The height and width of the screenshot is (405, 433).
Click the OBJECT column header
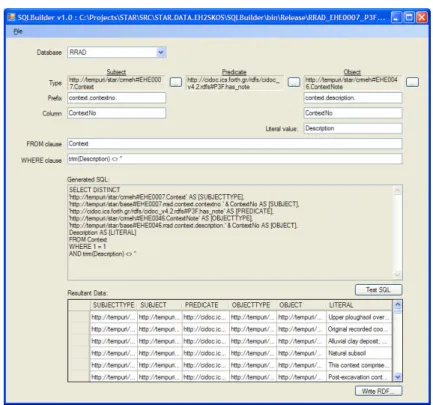pyautogui.click(x=301, y=305)
